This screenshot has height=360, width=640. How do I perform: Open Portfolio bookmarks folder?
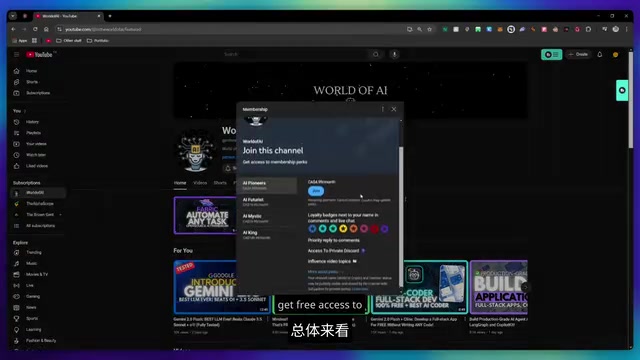(x=98, y=40)
